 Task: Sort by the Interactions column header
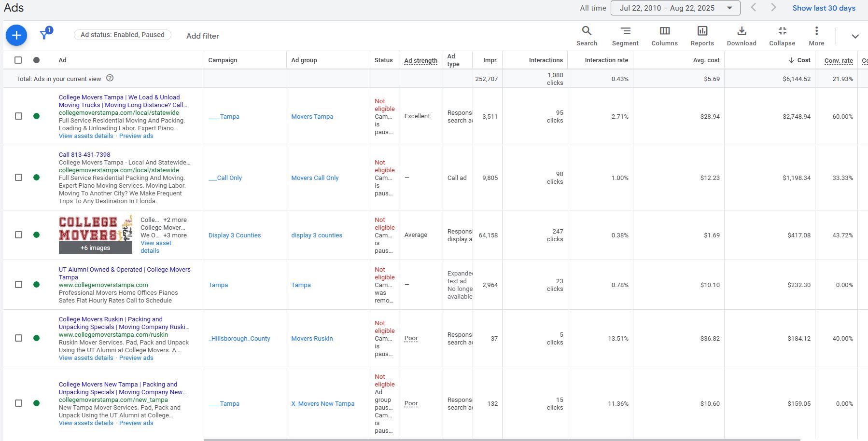546,60
